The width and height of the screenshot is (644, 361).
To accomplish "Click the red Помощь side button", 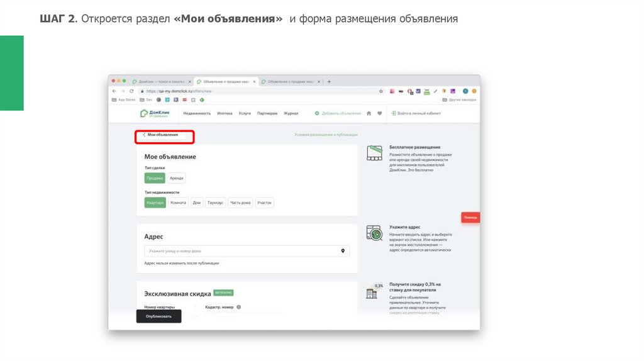I will tap(470, 218).
